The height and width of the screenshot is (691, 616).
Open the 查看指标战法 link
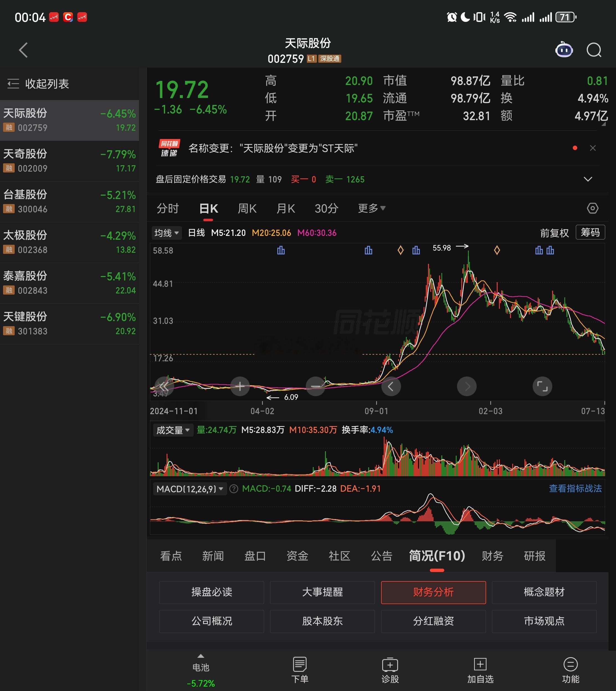click(x=575, y=488)
